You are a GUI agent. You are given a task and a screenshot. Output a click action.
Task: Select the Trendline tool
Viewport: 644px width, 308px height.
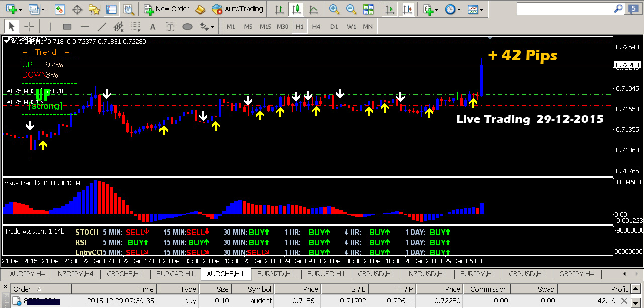click(102, 26)
